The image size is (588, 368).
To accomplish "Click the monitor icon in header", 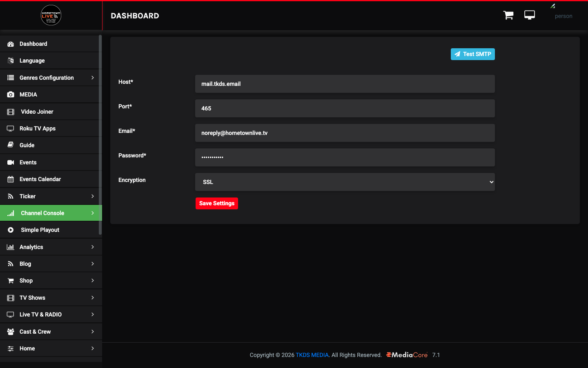I will coord(530,15).
